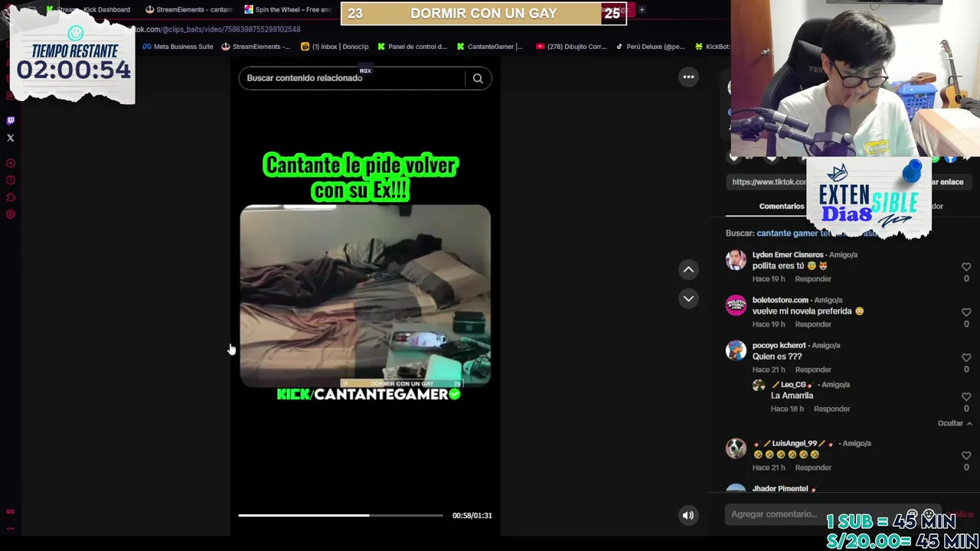Hide replies with the Ocultar chevron
Image resolution: width=980 pixels, height=551 pixels.
click(955, 423)
